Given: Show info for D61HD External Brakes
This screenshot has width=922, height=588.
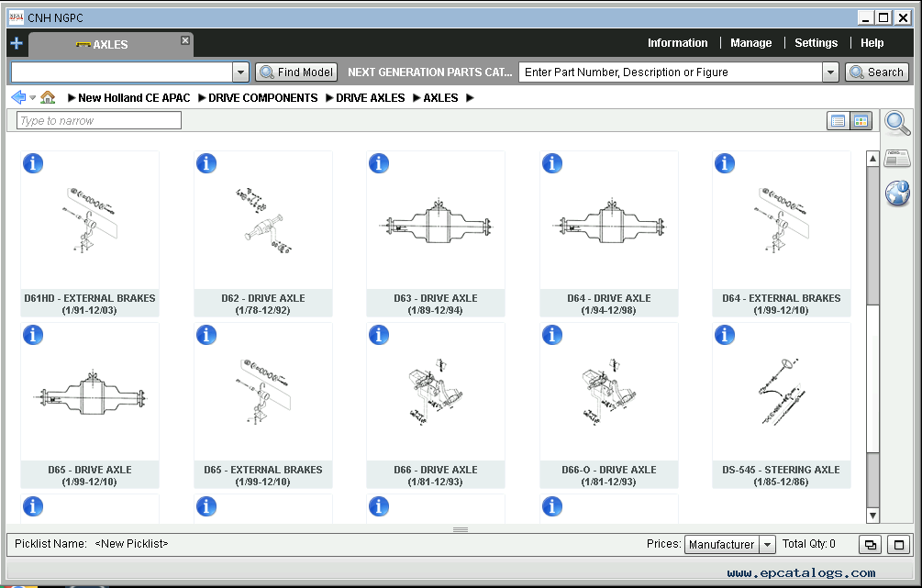Looking at the screenshot, I should tap(33, 163).
